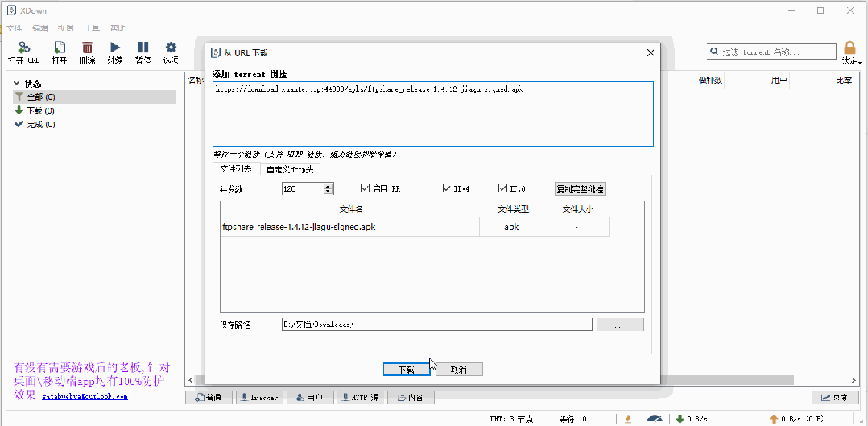Click the concurrency spinner arrows
This screenshot has width=868, height=426.
[x=328, y=189]
